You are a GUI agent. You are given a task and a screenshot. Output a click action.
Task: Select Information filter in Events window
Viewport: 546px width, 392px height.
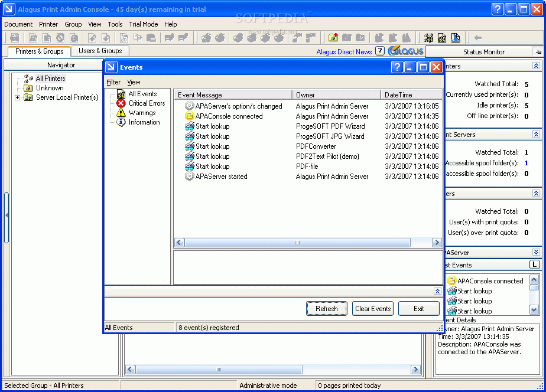point(144,122)
